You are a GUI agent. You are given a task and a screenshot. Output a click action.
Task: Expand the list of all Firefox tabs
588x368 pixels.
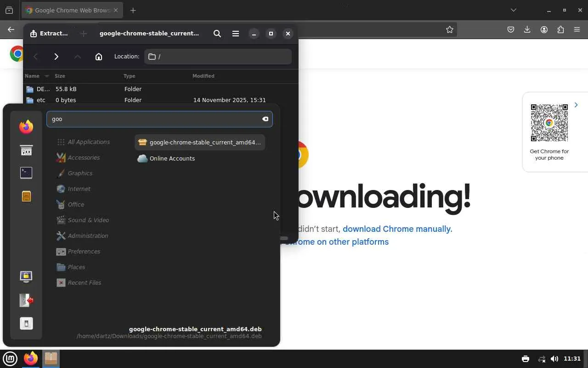[x=514, y=10]
